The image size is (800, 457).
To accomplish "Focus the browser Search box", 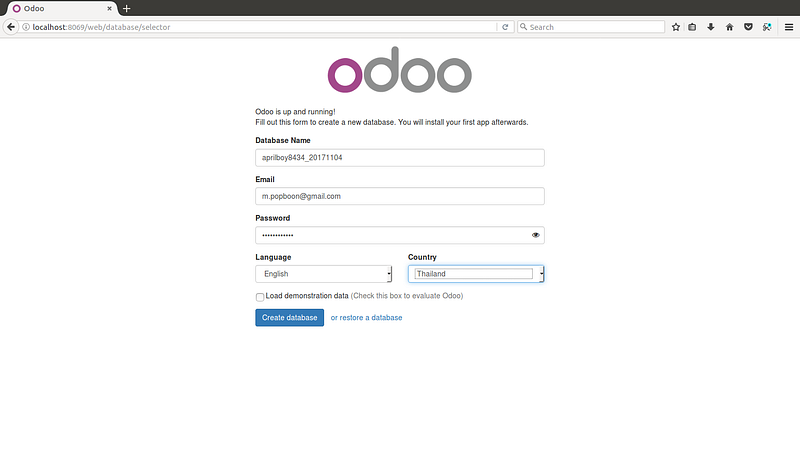I will click(x=591, y=27).
